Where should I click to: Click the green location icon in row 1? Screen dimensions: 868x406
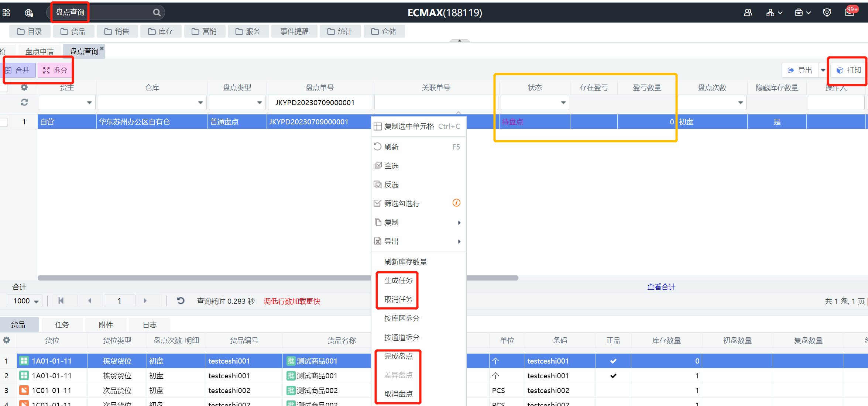pos(24,361)
